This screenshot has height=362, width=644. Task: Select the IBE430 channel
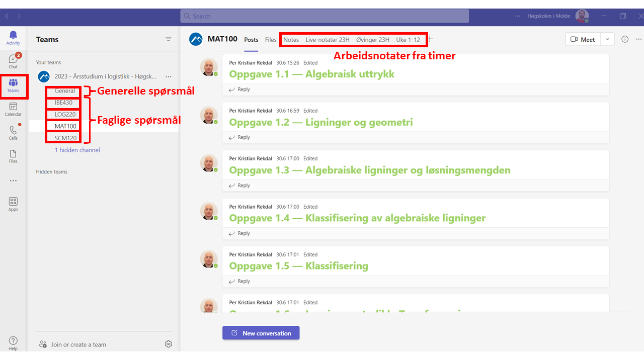pos(63,103)
